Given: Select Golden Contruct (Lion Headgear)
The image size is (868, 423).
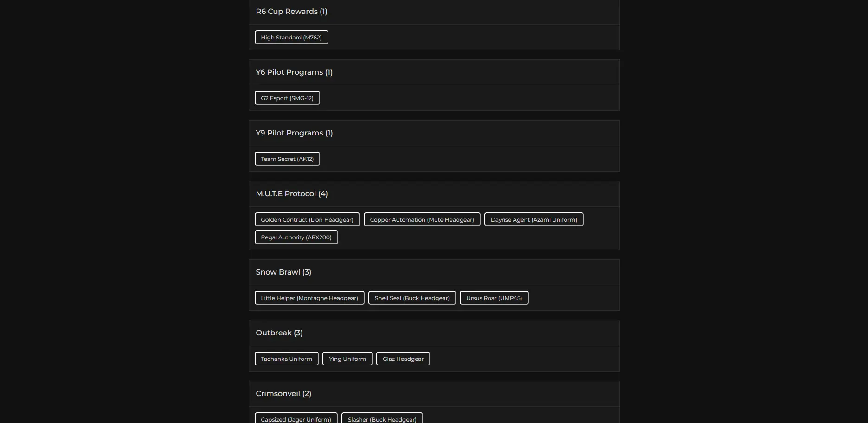Looking at the screenshot, I should point(307,220).
